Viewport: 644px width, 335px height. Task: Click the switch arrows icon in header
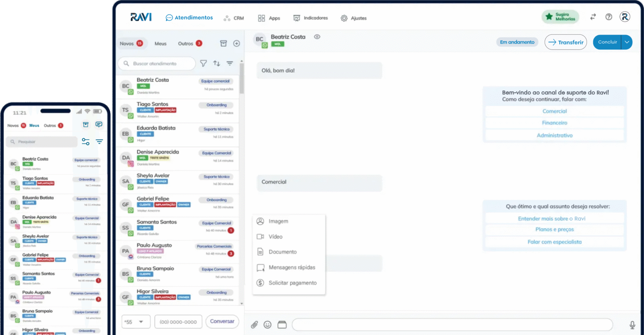pyautogui.click(x=593, y=17)
